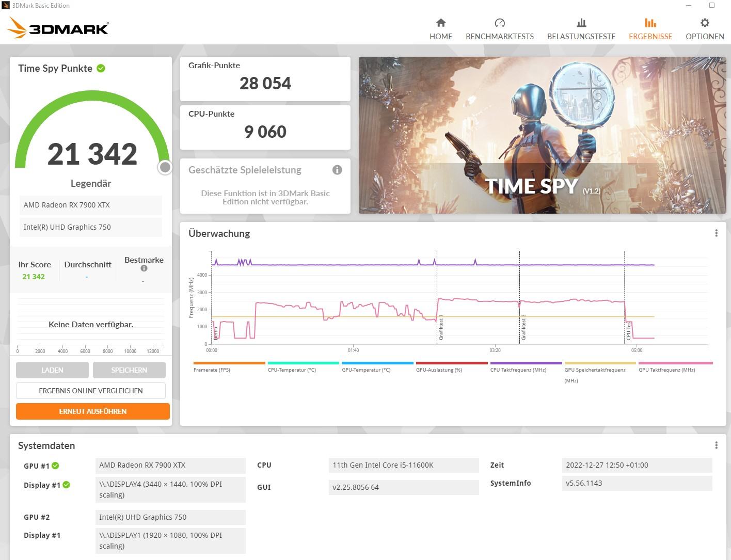
Task: Click the orange Erneut ausführen button
Action: [93, 411]
